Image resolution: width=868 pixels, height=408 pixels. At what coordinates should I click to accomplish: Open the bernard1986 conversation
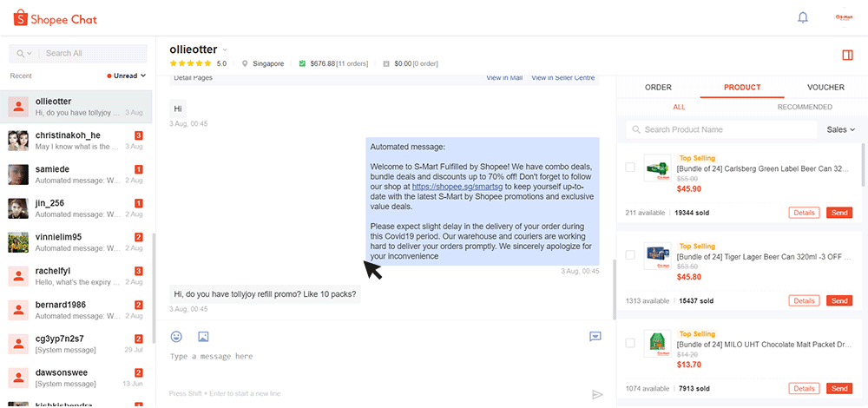[77, 310]
